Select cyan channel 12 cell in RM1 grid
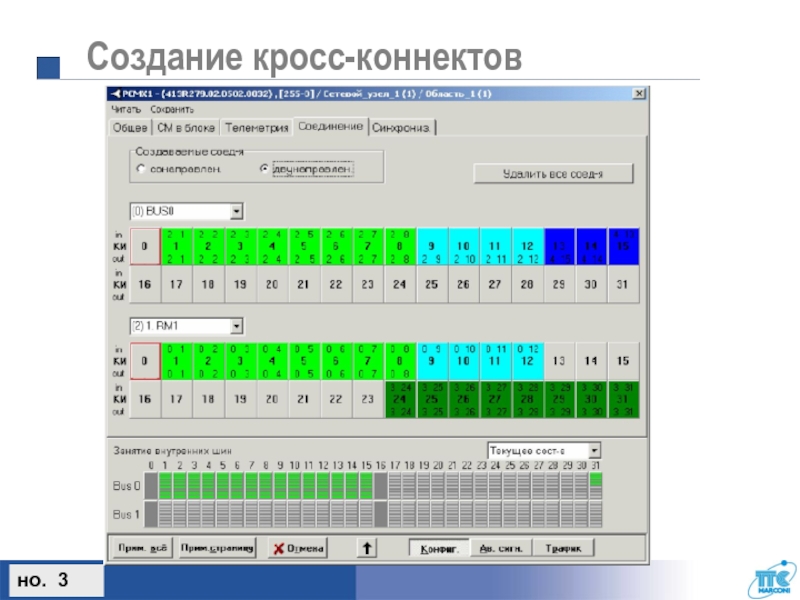The height and width of the screenshot is (600, 800). tap(527, 361)
